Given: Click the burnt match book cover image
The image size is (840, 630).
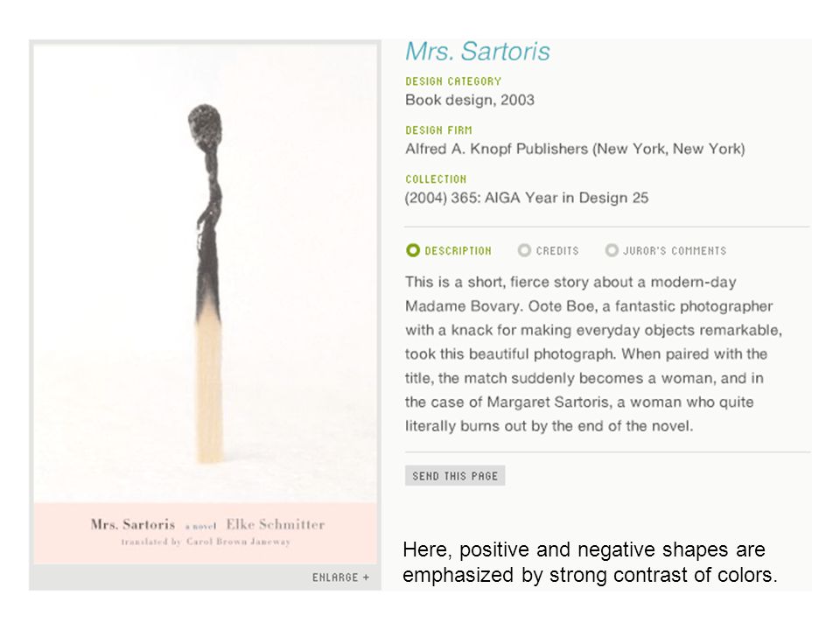Looking at the screenshot, I should click(205, 304).
